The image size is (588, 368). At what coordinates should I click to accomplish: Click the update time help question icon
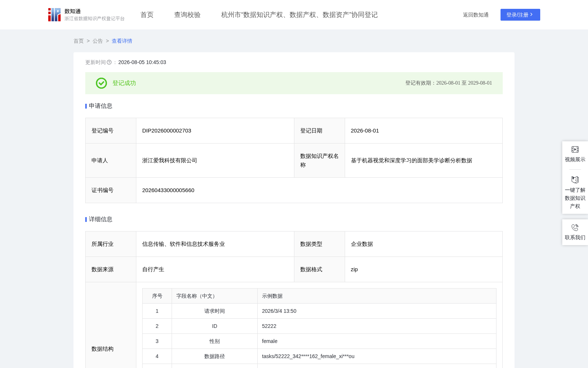click(109, 62)
